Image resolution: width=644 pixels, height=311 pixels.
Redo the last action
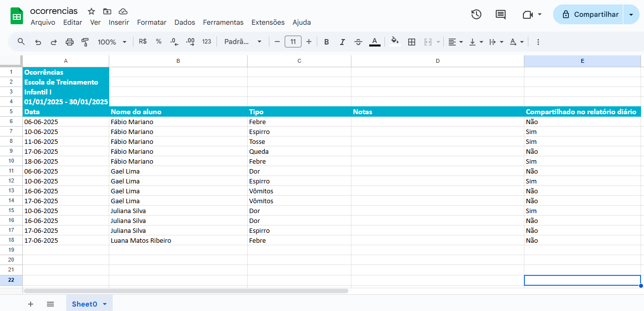pyautogui.click(x=54, y=42)
